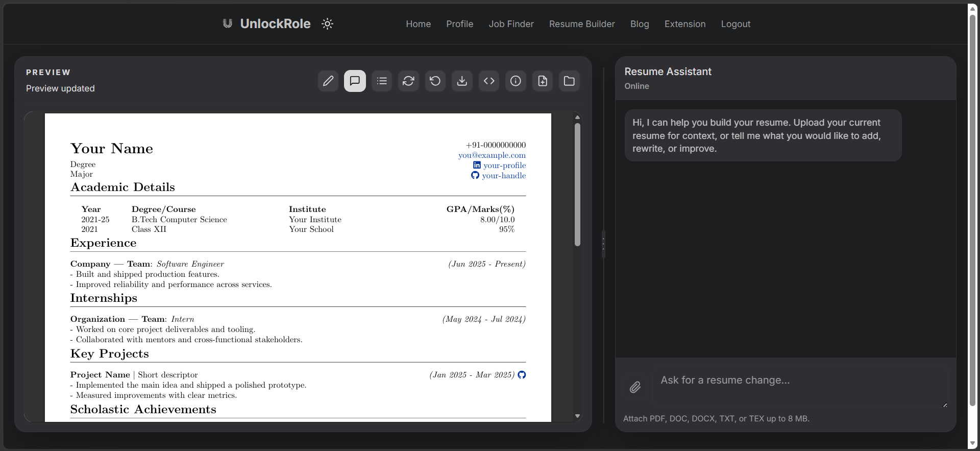Toggle the chat assistant speech bubble icon
The image size is (980, 451).
tap(355, 81)
